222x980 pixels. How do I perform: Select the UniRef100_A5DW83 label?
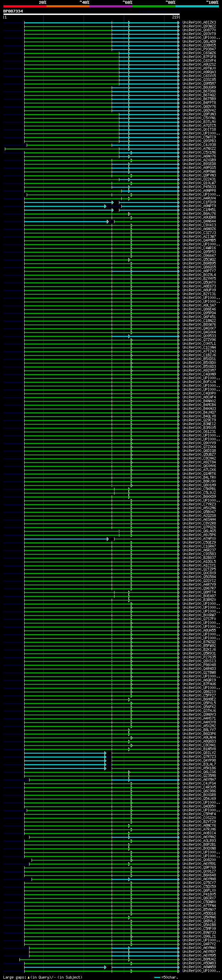pyautogui.click(x=199, y=963)
